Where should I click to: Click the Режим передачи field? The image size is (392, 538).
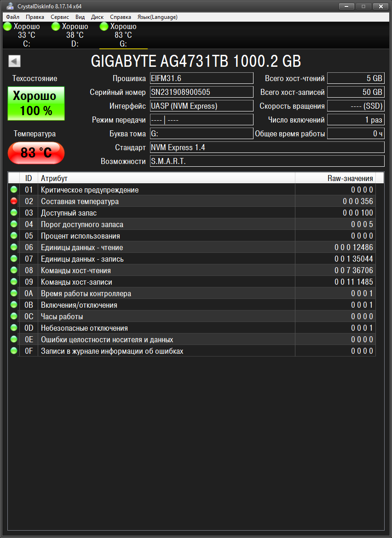tap(202, 119)
